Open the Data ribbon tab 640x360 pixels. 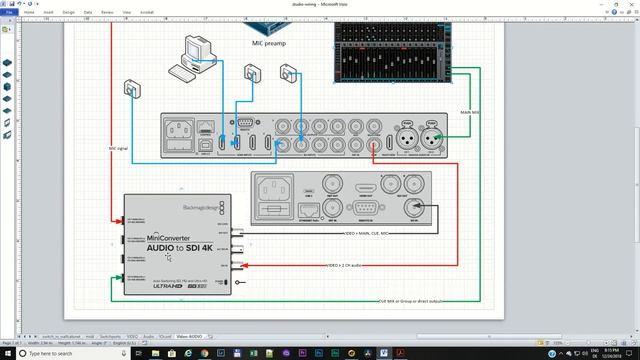[x=88, y=12]
